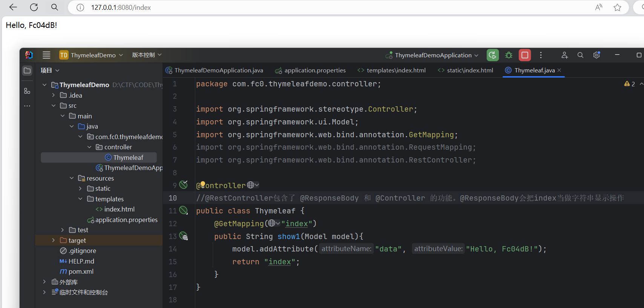Screen dimensions: 644x308
Task: Open the Code With Me user icon
Action: point(564,55)
